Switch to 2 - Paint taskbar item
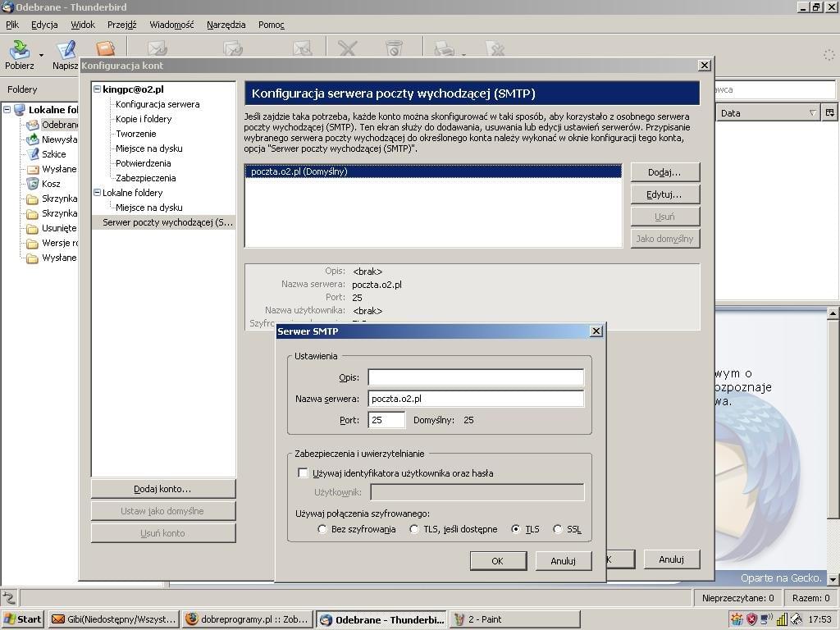This screenshot has width=840, height=630. click(x=515, y=619)
